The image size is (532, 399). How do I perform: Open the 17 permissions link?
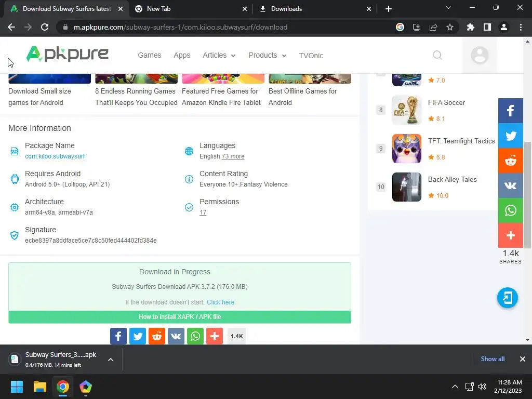[x=203, y=212]
